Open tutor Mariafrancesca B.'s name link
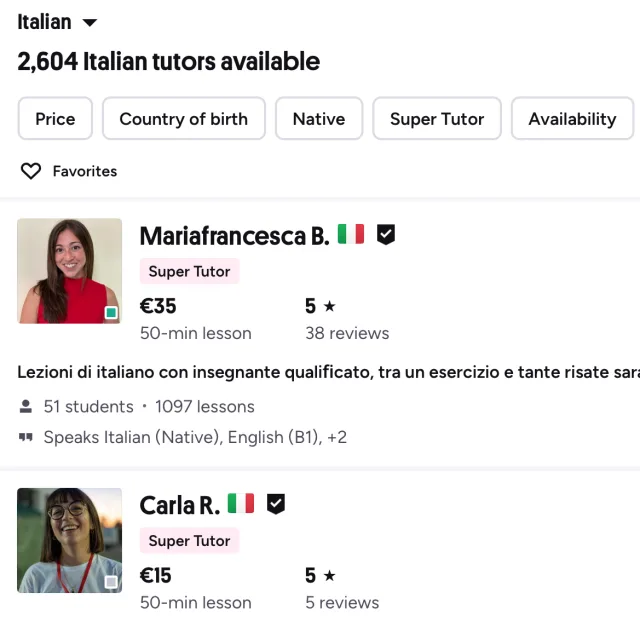The width and height of the screenshot is (640, 627). point(234,236)
